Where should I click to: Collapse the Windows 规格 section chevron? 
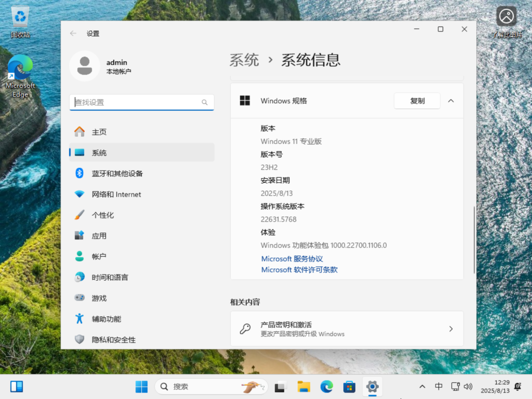pos(451,100)
